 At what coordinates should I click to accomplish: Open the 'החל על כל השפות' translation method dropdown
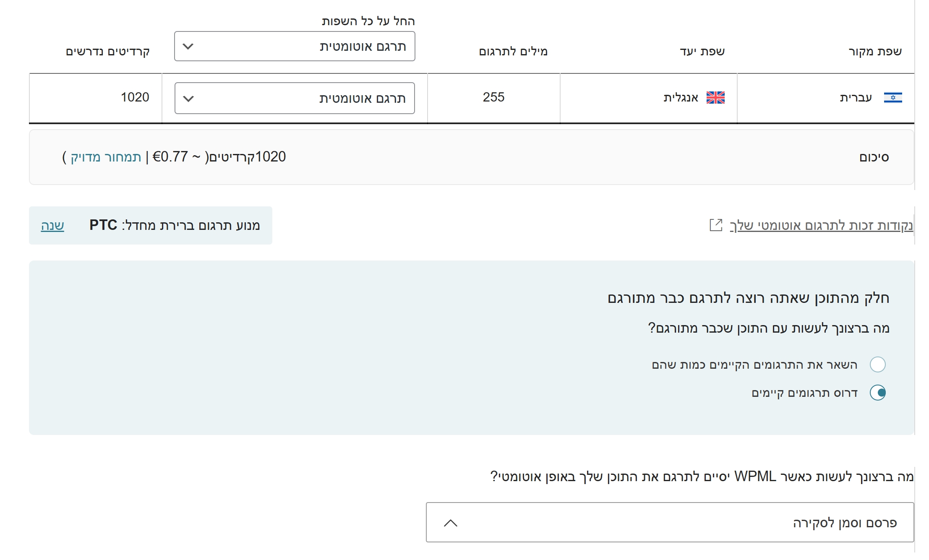click(x=295, y=46)
